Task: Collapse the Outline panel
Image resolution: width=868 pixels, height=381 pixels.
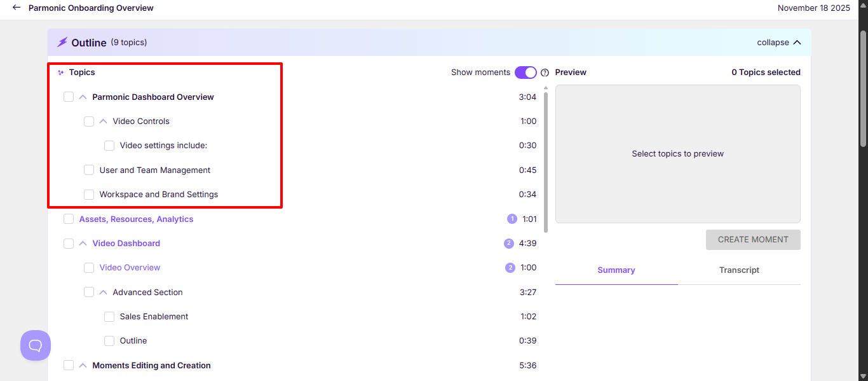Action: point(778,43)
